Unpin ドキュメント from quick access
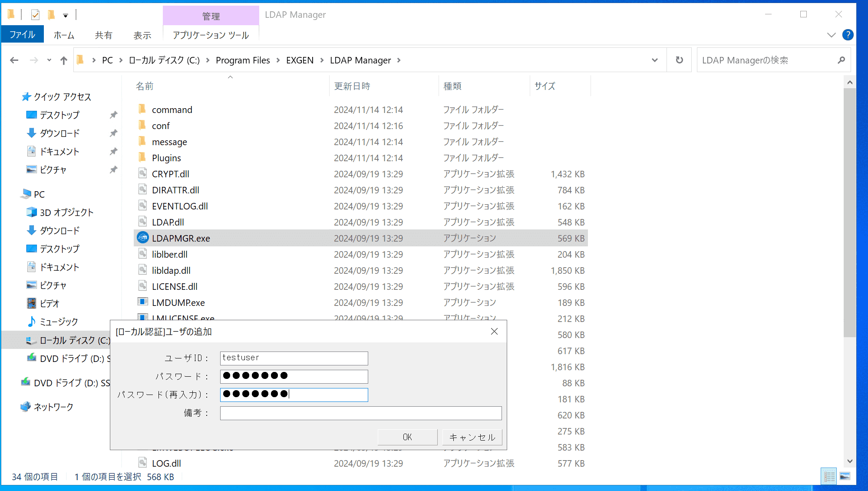Viewport: 868px width, 491px height. pyautogui.click(x=113, y=151)
